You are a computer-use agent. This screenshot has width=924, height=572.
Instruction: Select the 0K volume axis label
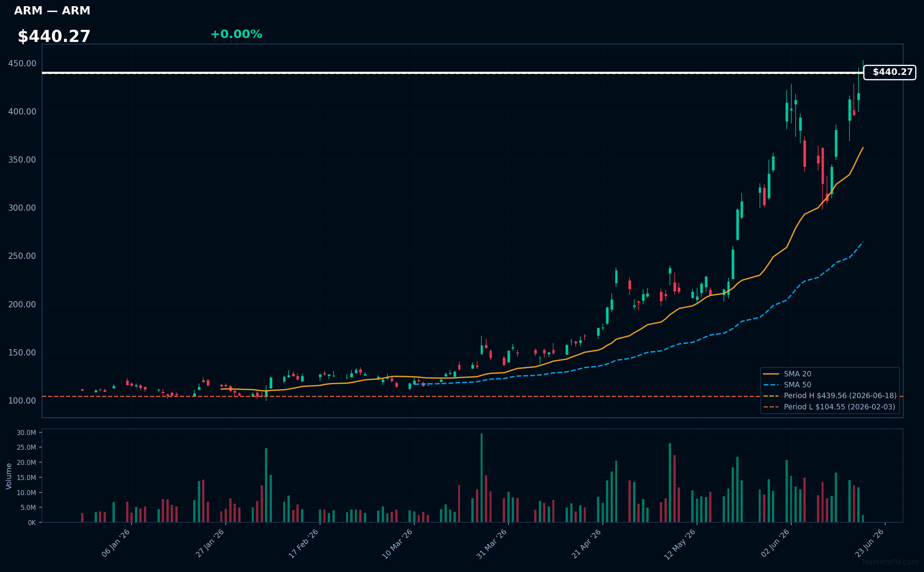(32, 523)
